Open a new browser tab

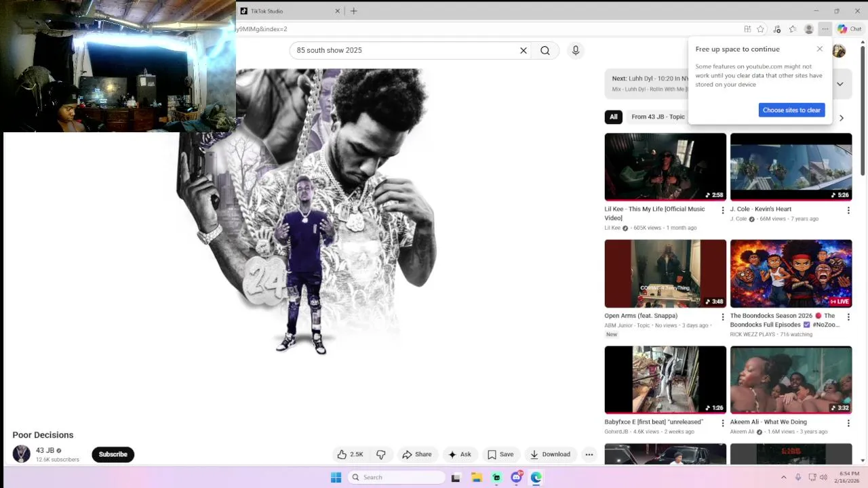353,11
